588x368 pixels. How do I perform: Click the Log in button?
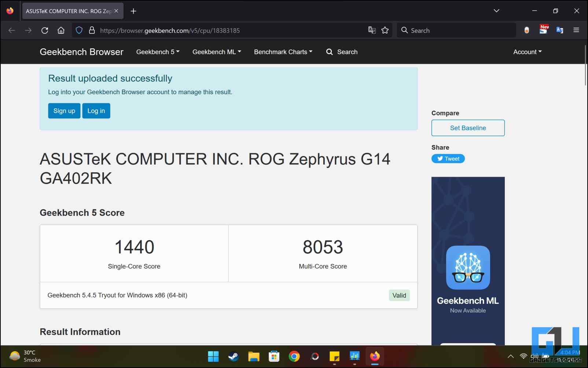click(96, 111)
